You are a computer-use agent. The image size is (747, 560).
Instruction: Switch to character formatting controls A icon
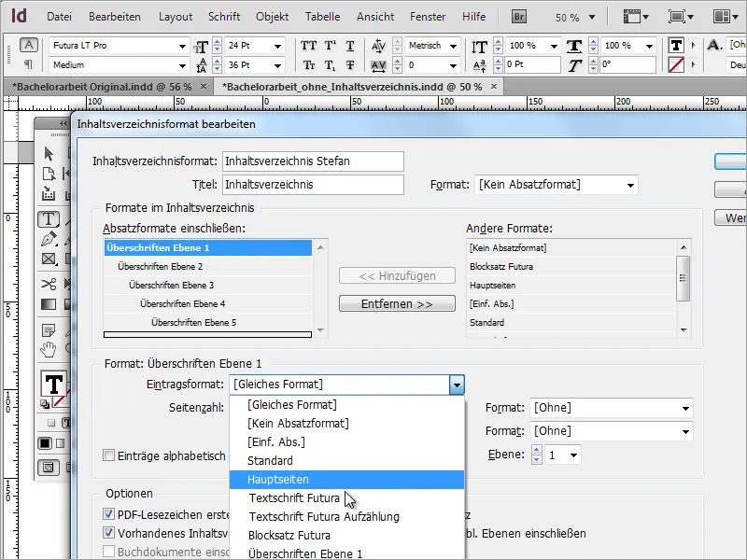tap(29, 45)
